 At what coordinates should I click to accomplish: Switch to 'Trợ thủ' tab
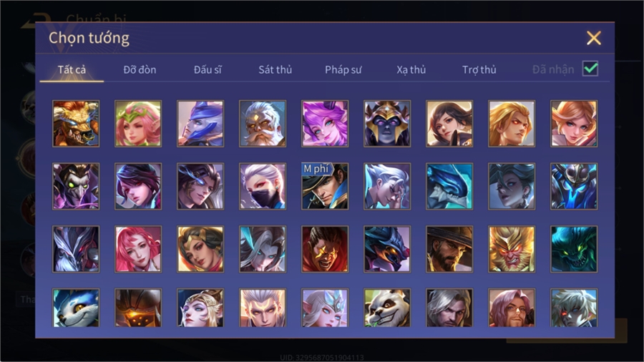479,70
